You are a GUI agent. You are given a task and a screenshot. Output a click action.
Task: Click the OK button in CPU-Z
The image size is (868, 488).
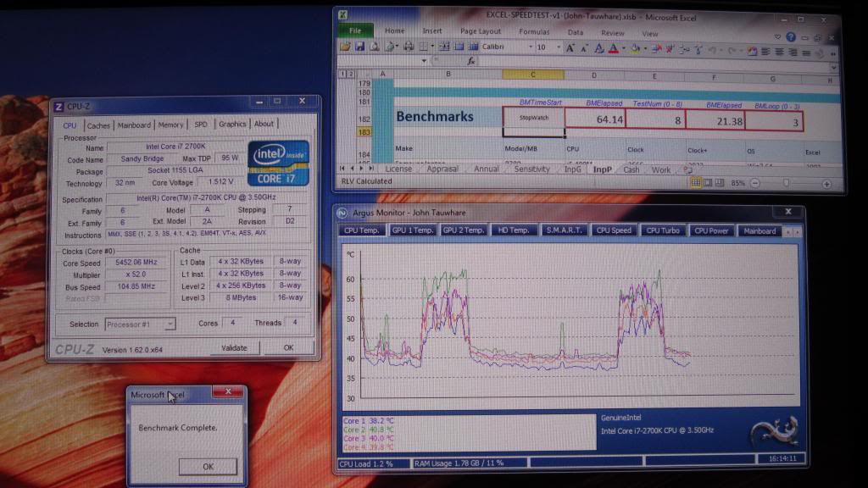(288, 347)
